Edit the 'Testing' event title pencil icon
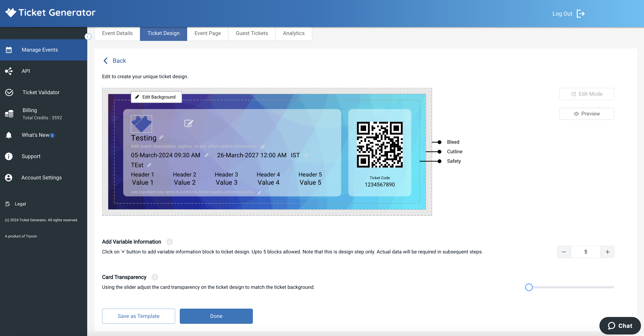The image size is (644, 336). [x=161, y=137]
